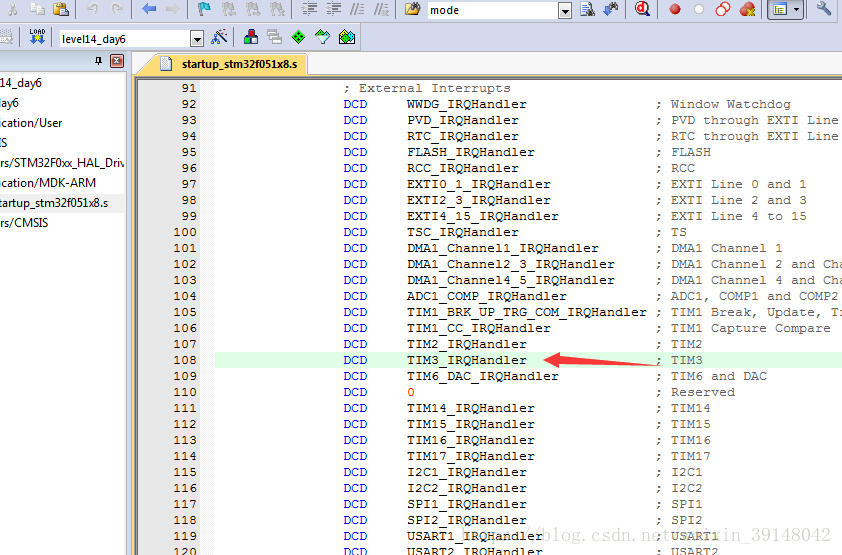Click the Find document binoculars icon
Screen dimensions: 842x555
point(587,9)
